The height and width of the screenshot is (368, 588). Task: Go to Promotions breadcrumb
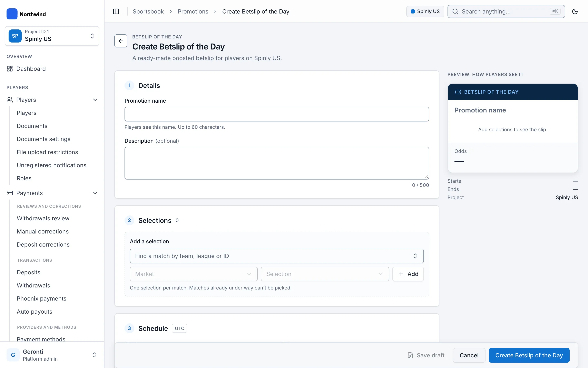193,11
